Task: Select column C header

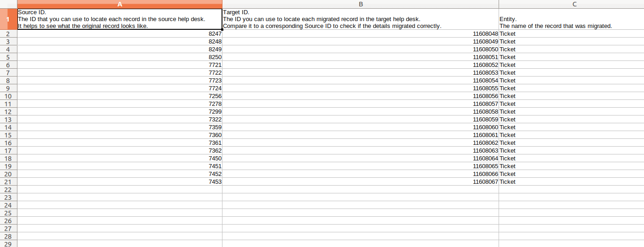Action: (572, 4)
